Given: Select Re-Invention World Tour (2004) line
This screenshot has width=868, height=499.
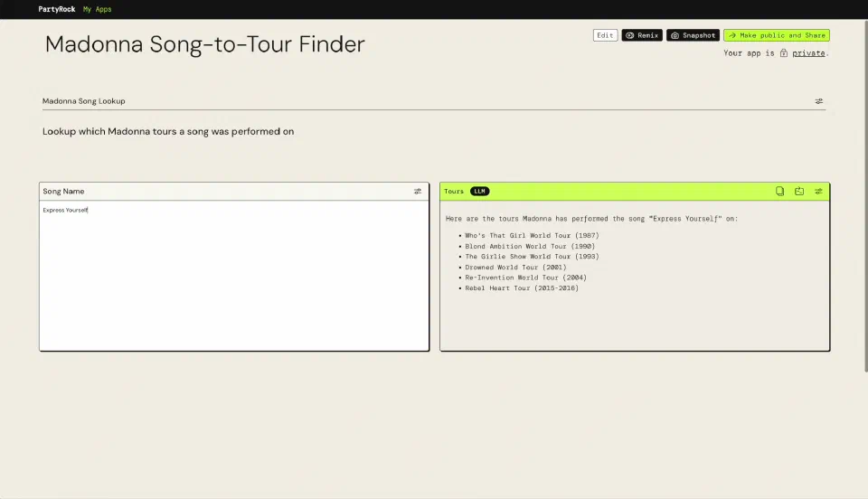Looking at the screenshot, I should pyautogui.click(x=526, y=278).
